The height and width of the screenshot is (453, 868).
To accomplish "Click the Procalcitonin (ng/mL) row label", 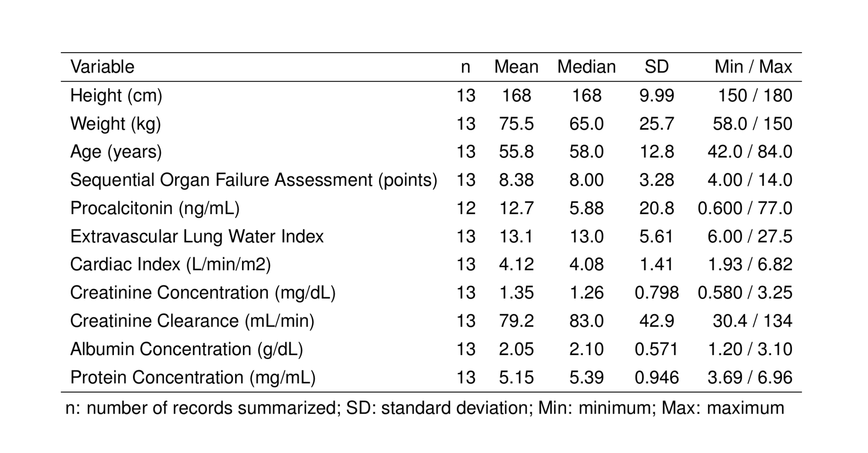I will [x=155, y=208].
